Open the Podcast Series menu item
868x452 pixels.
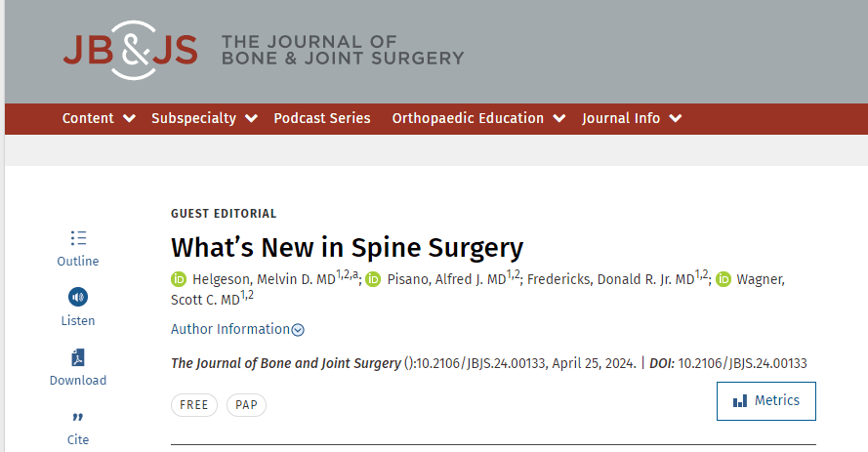click(322, 118)
